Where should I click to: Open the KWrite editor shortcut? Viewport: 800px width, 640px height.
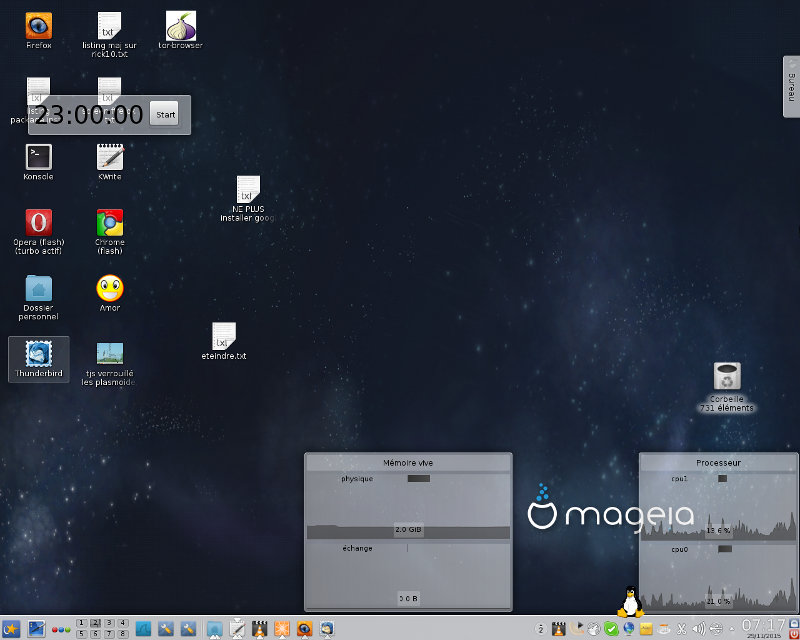(x=110, y=157)
